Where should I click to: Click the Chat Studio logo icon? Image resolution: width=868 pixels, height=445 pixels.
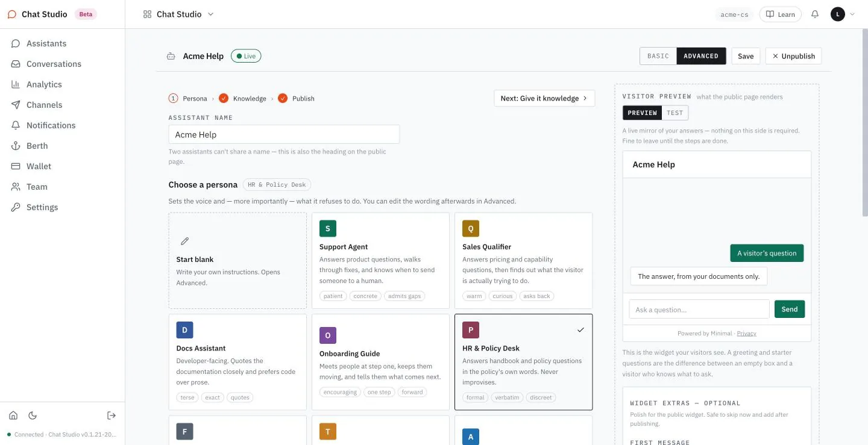pyautogui.click(x=12, y=14)
